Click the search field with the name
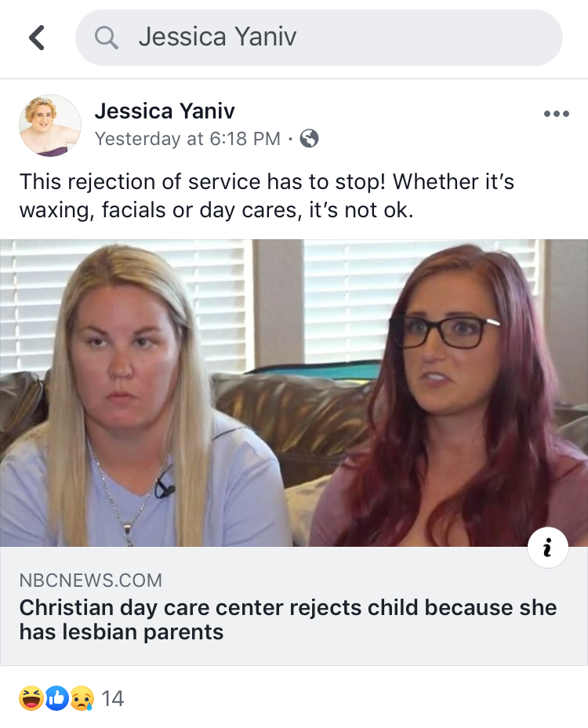588x728 pixels. tap(319, 38)
